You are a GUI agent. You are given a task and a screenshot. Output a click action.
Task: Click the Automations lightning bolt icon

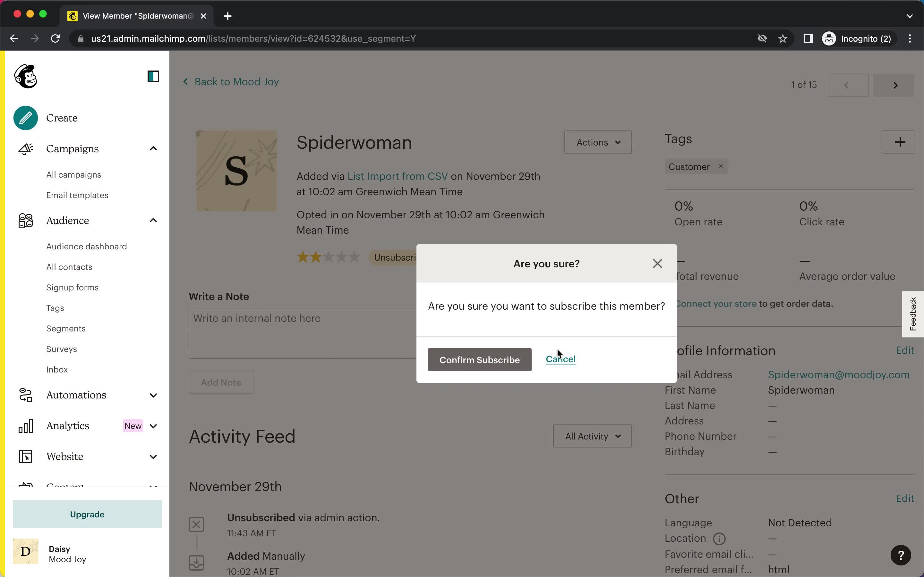25,395
